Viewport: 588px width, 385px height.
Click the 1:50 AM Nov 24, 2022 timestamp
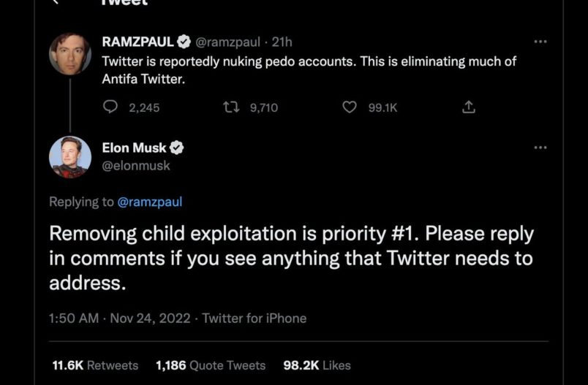coord(120,318)
